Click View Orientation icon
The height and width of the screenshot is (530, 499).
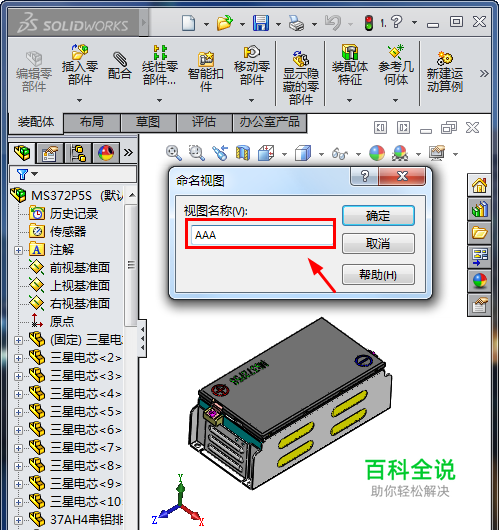[x=266, y=153]
